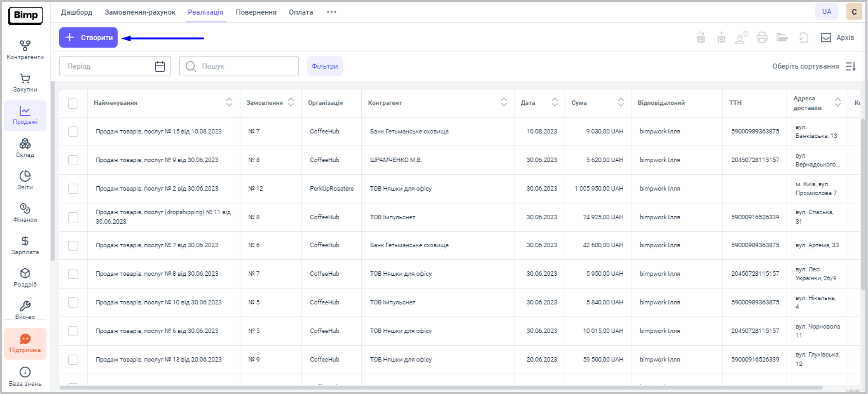868x394 pixels.
Task: Click the open folder toolbar icon
Action: tap(782, 37)
